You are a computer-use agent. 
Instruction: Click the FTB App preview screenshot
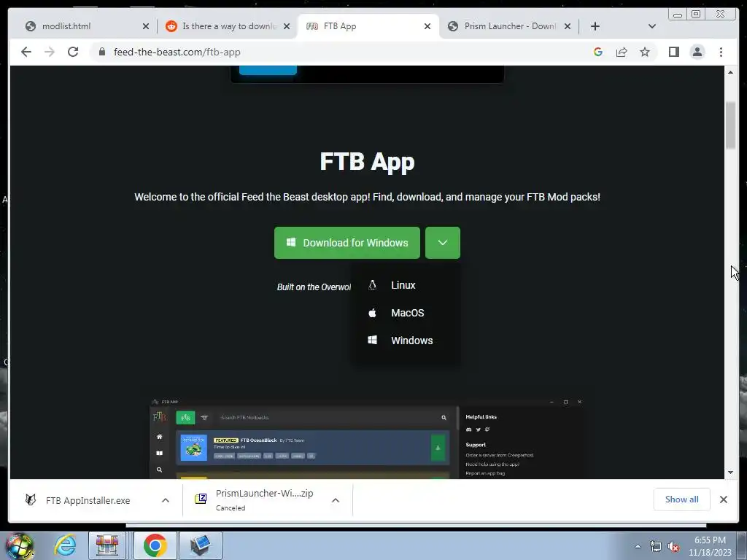coord(367,438)
